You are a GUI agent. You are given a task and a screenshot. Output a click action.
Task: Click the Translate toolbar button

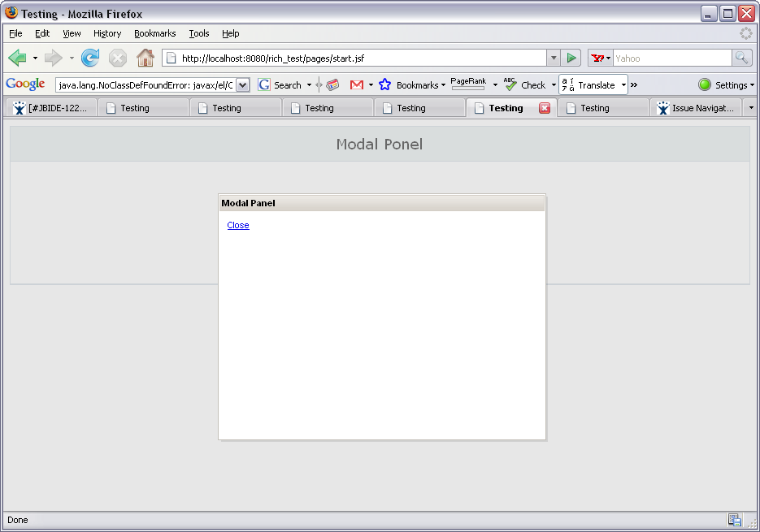pos(589,84)
